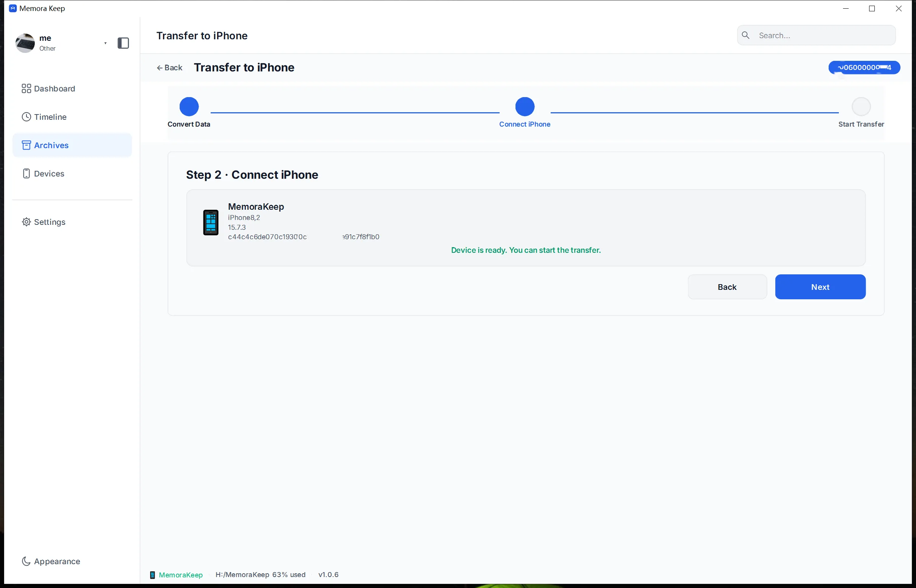Go to the Timeline page
The width and height of the screenshot is (916, 588).
pos(73,117)
